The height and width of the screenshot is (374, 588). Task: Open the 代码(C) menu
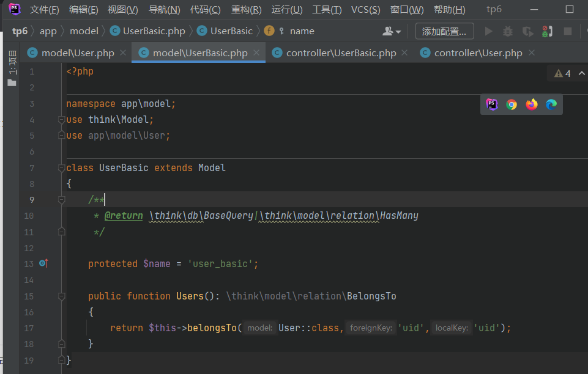(205, 9)
